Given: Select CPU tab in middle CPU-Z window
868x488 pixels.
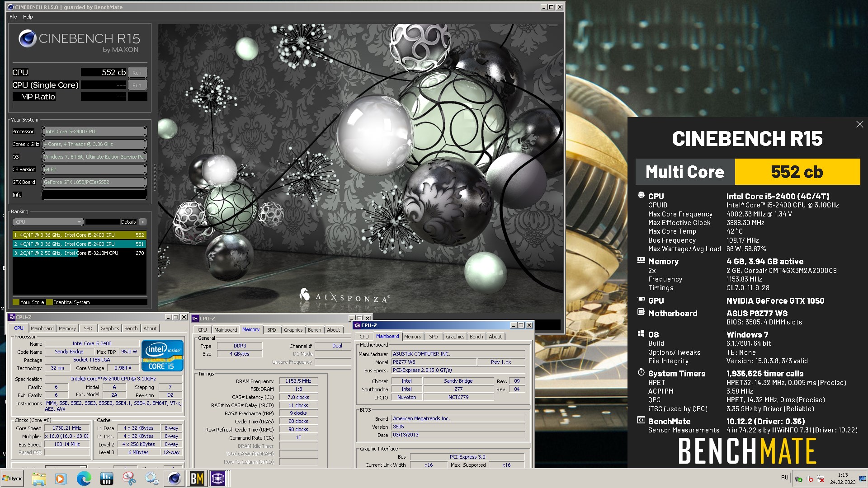Looking at the screenshot, I should [202, 330].
